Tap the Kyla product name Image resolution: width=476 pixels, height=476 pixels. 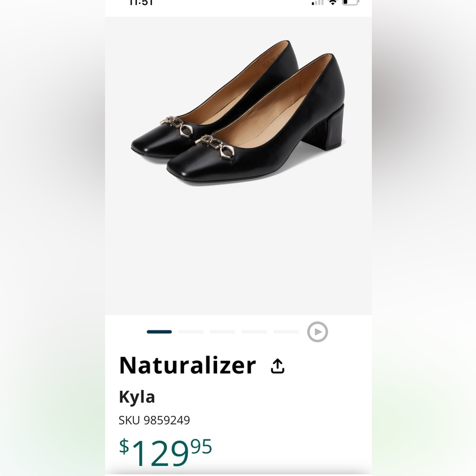[x=137, y=396]
